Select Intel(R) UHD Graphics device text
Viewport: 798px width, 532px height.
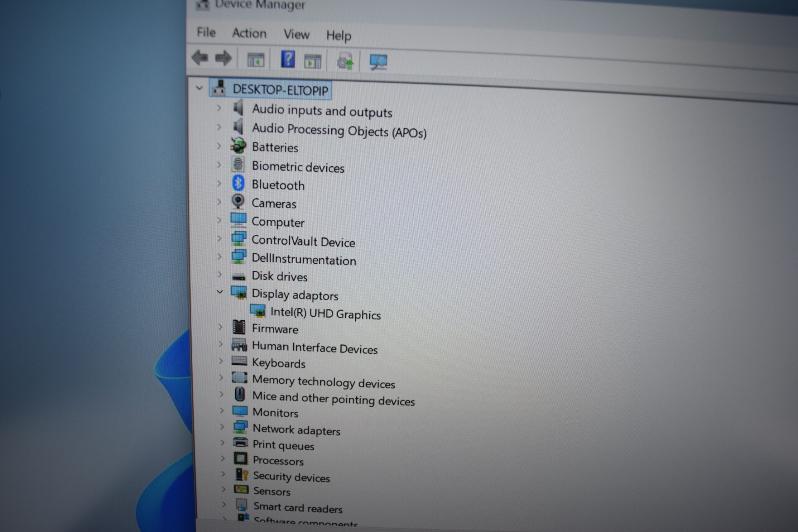(x=326, y=313)
